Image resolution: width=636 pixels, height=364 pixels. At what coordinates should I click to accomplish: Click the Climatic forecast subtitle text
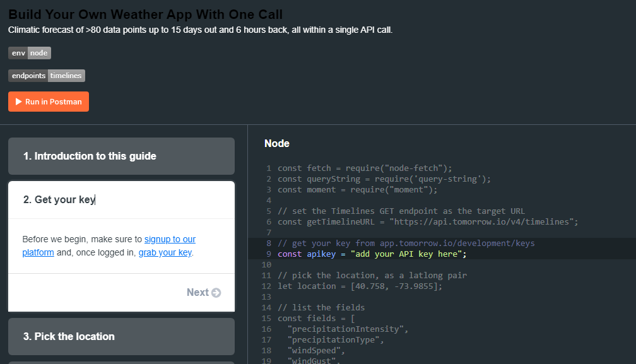(201, 30)
